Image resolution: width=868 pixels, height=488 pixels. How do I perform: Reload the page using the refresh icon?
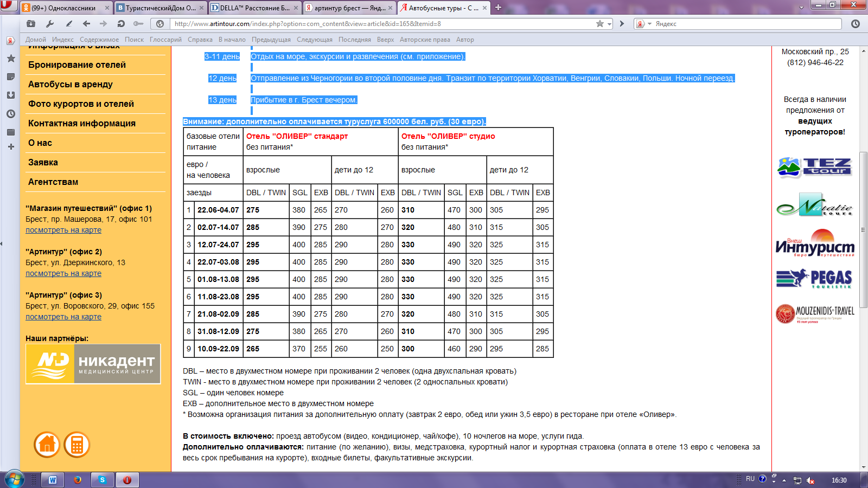point(121,24)
